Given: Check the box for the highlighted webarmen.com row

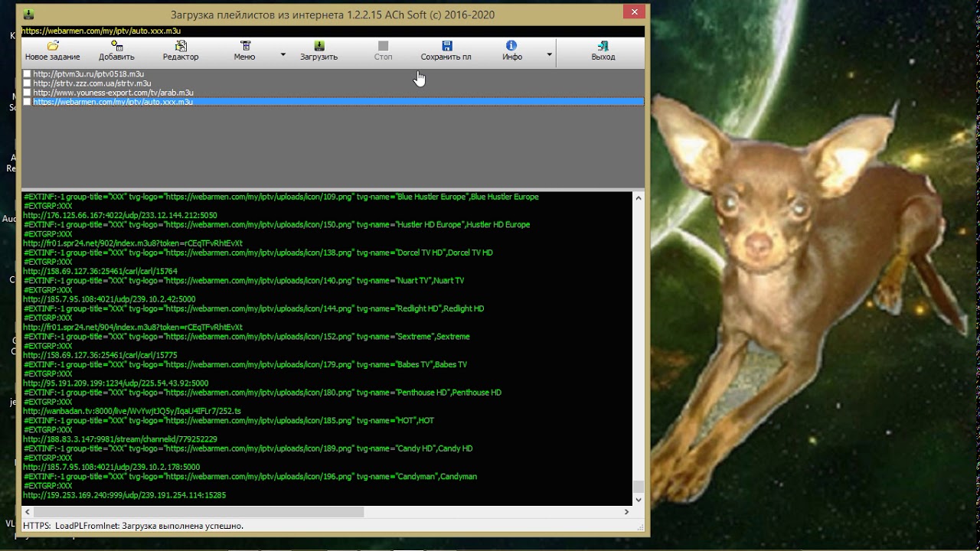Looking at the screenshot, I should point(28,102).
